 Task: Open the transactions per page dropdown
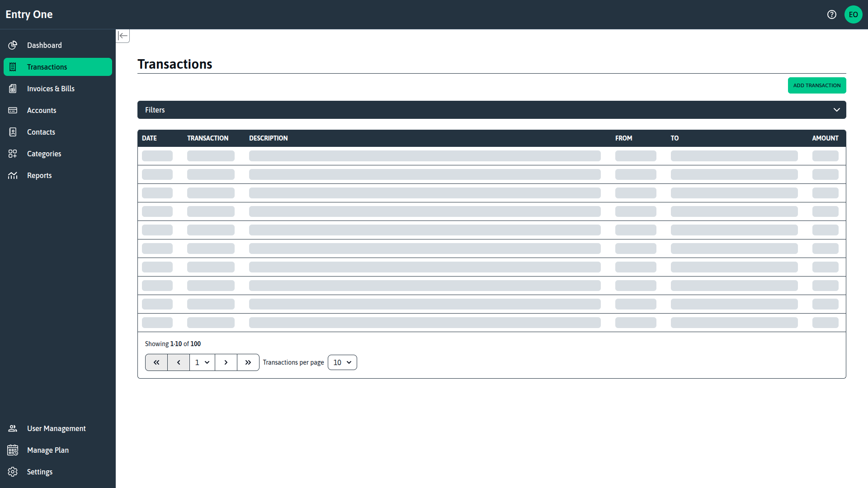342,362
